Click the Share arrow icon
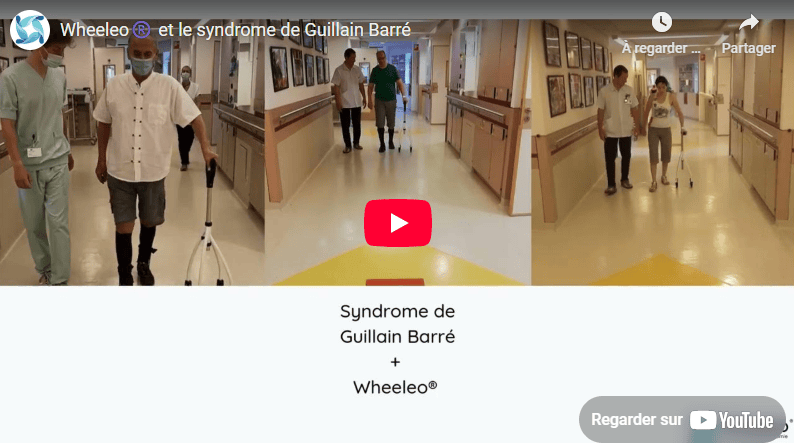Image resolution: width=794 pixels, height=443 pixels. (748, 23)
